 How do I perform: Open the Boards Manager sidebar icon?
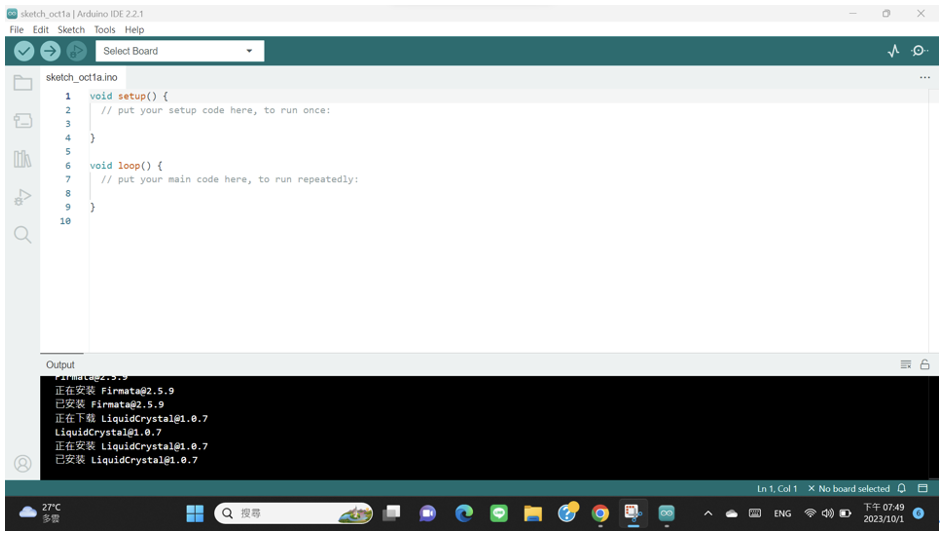click(x=23, y=120)
